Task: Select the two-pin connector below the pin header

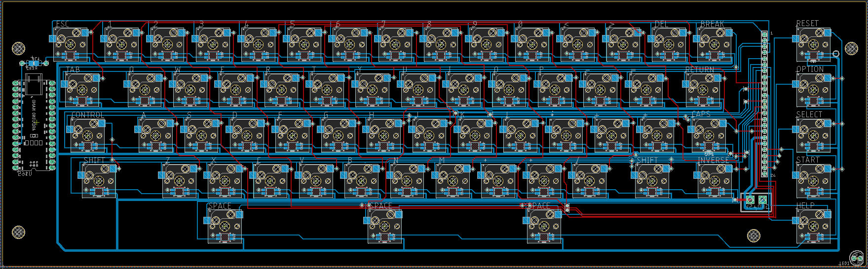Action: point(756,201)
